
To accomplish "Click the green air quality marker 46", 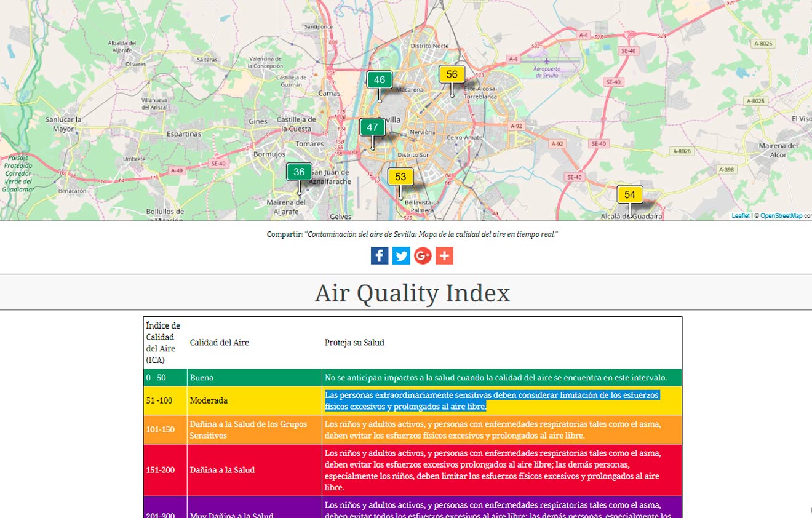I will [x=380, y=80].
